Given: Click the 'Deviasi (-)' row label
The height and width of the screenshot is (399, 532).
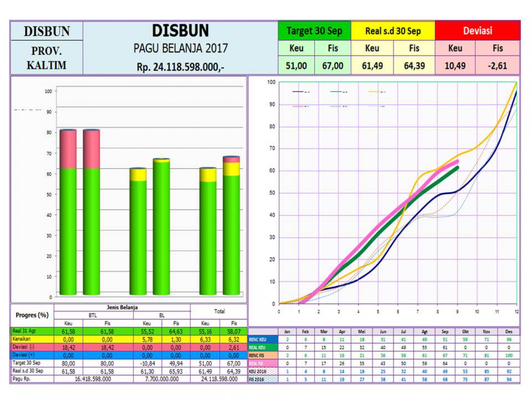Looking at the screenshot, I should tap(32, 347).
